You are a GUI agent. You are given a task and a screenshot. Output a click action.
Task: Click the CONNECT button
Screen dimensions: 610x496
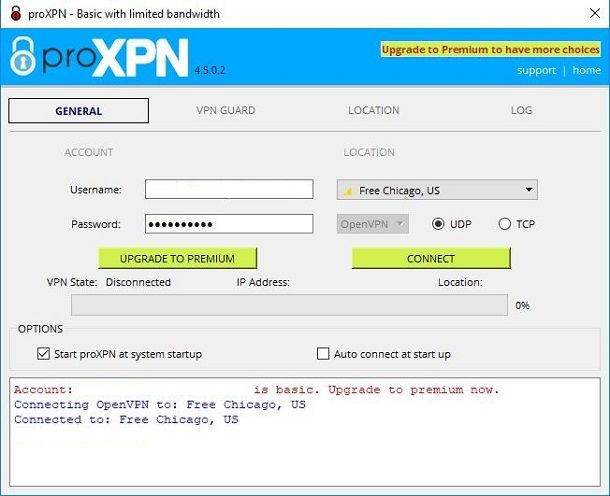point(431,258)
